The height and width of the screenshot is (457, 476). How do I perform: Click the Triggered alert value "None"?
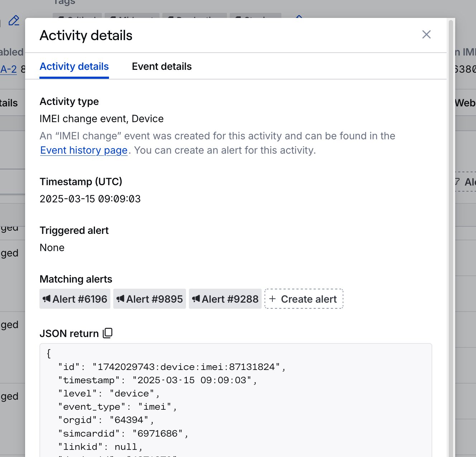tap(52, 247)
